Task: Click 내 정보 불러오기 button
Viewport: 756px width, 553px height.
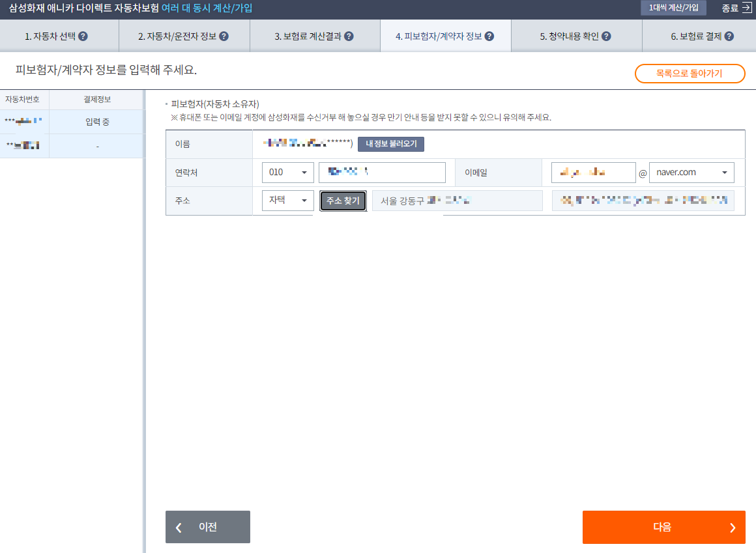Action: [391, 144]
